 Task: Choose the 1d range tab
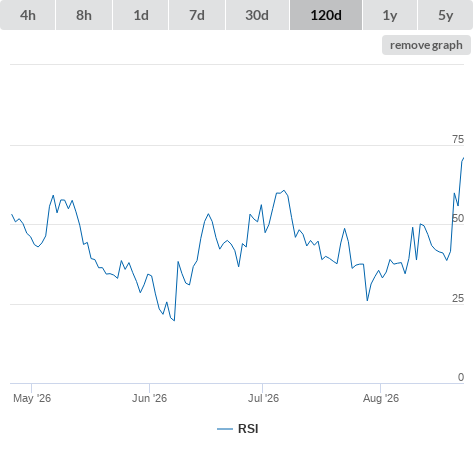[141, 15]
